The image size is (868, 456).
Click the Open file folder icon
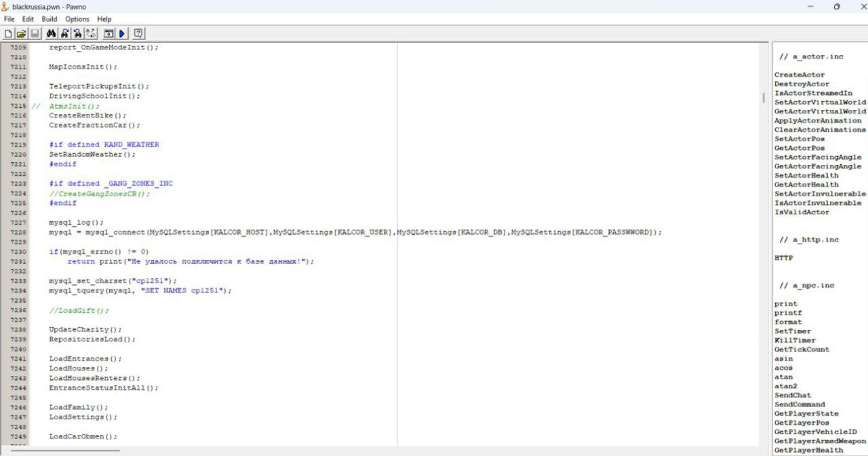point(21,33)
